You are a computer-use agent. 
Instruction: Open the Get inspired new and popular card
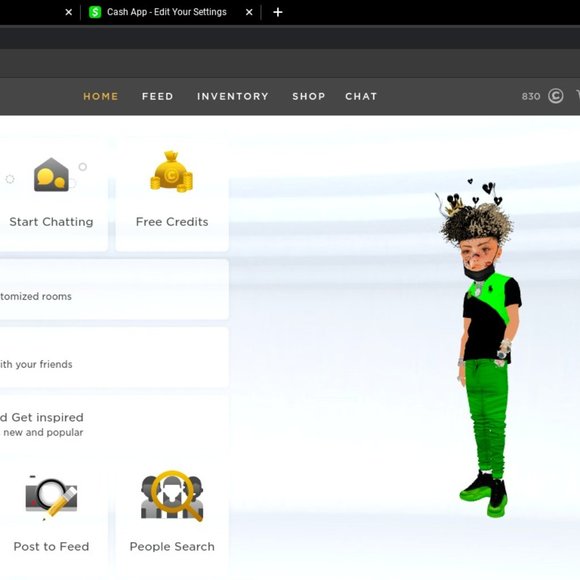tap(114, 425)
